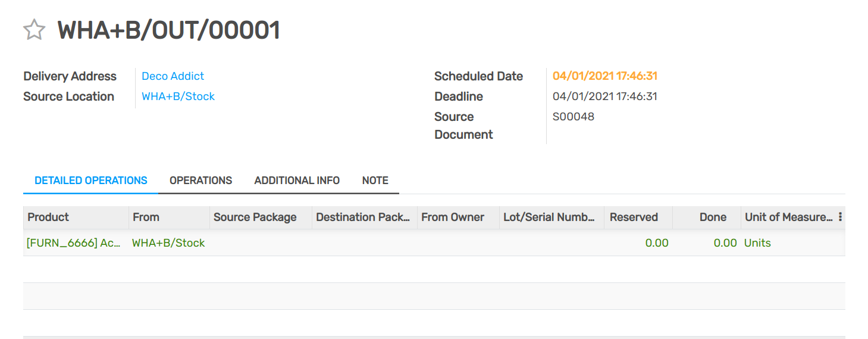Click the Source Package column header
Viewport: 868px width, 339px height.
(x=255, y=217)
